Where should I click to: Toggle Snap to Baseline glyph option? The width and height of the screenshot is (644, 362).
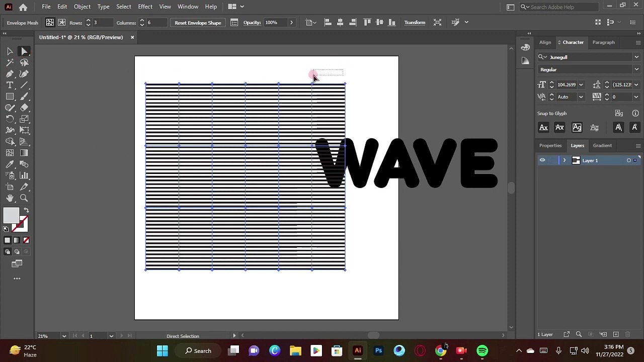[x=543, y=128]
